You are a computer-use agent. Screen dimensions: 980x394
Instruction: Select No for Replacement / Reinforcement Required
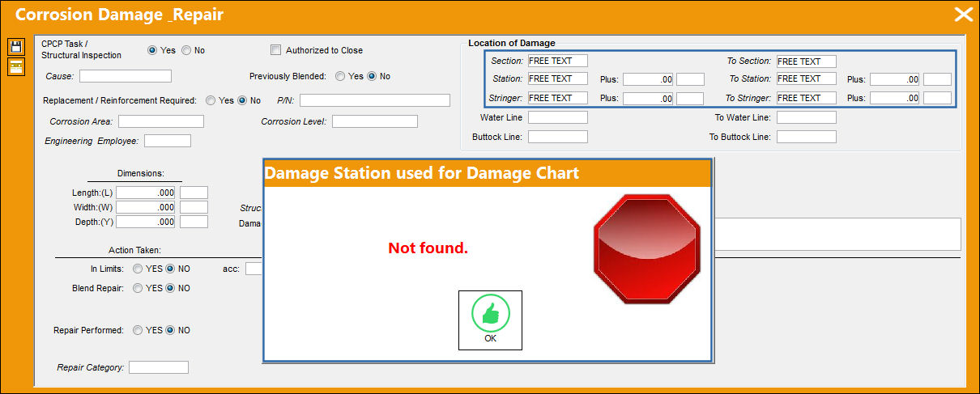[x=242, y=100]
